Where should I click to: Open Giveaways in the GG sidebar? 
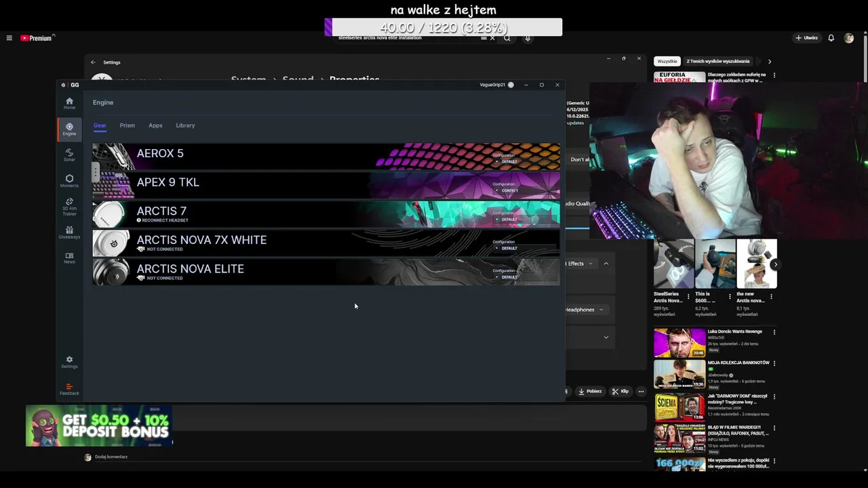[x=69, y=233]
